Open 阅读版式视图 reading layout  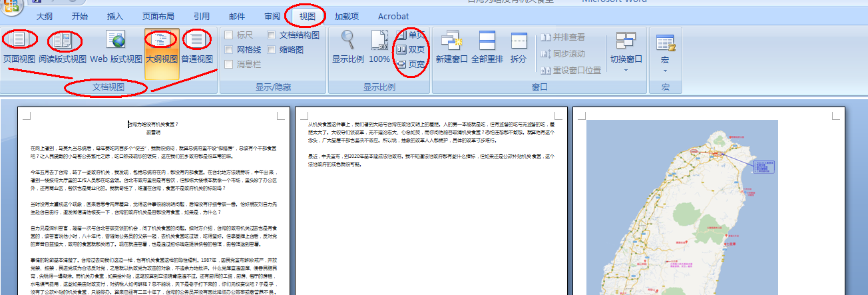(x=63, y=47)
